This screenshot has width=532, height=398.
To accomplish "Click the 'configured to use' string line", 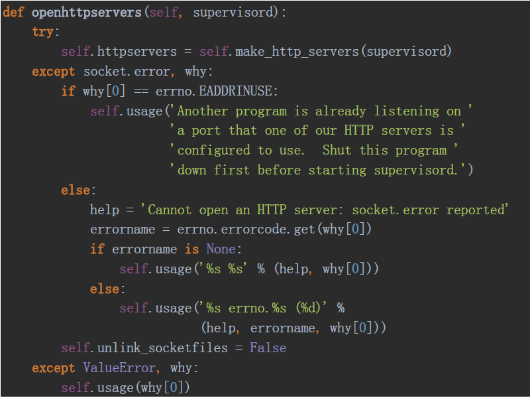I will coord(313,150).
